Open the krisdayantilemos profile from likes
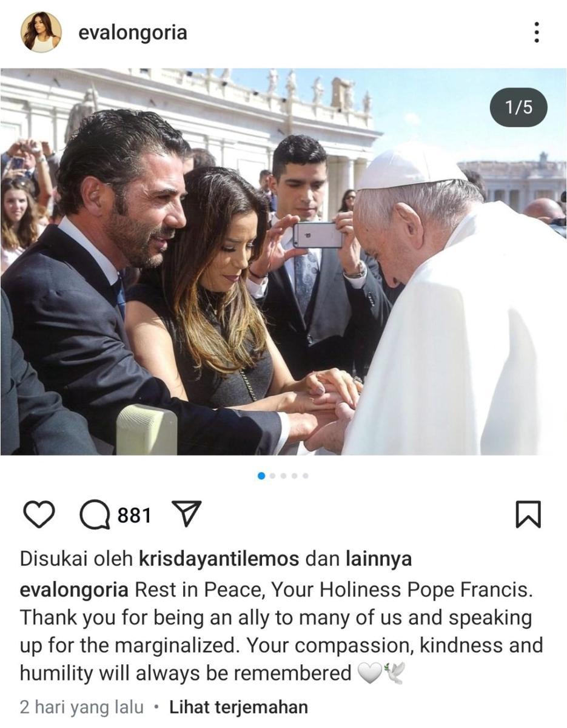Image resolution: width=567 pixels, height=728 pixels. (x=219, y=559)
